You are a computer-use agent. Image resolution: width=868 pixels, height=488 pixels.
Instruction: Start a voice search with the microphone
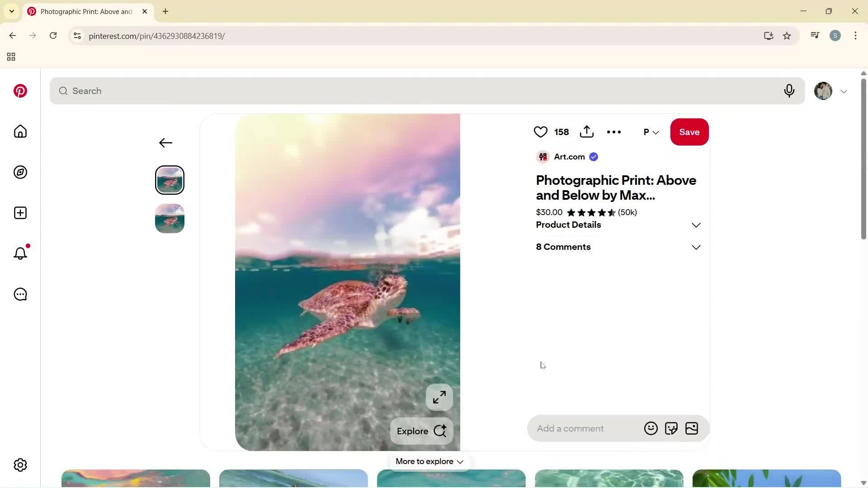pyautogui.click(x=789, y=91)
